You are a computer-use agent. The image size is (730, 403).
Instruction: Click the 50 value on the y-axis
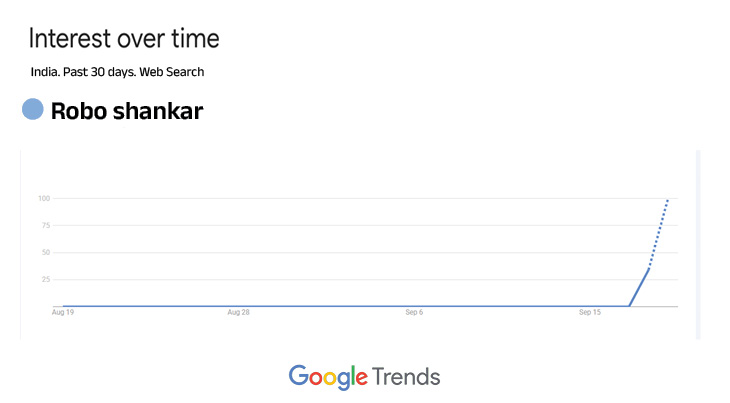[x=46, y=252]
